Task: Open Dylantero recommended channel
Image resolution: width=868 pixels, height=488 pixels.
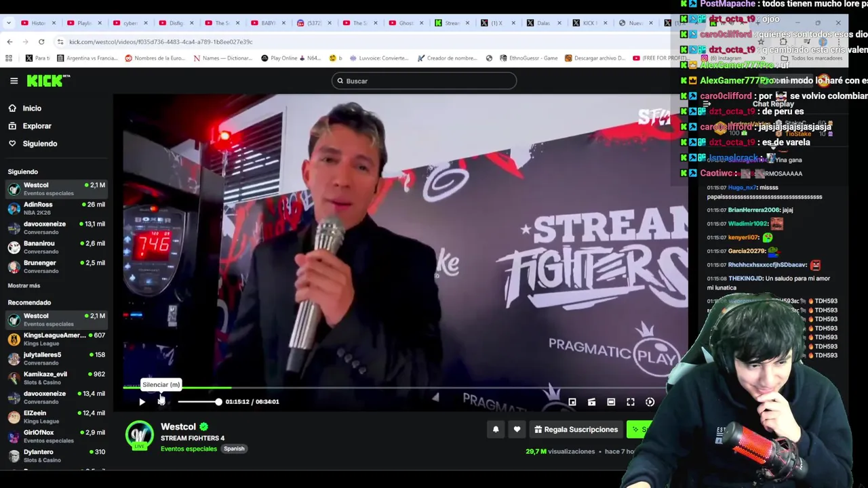Action: 56,455
